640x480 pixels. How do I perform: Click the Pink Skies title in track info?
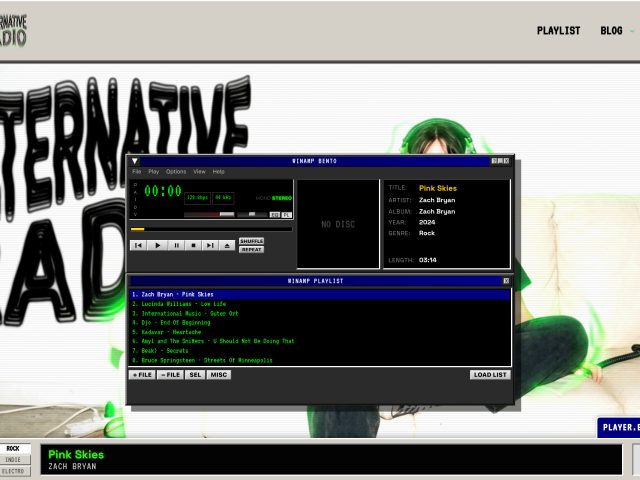[438, 188]
